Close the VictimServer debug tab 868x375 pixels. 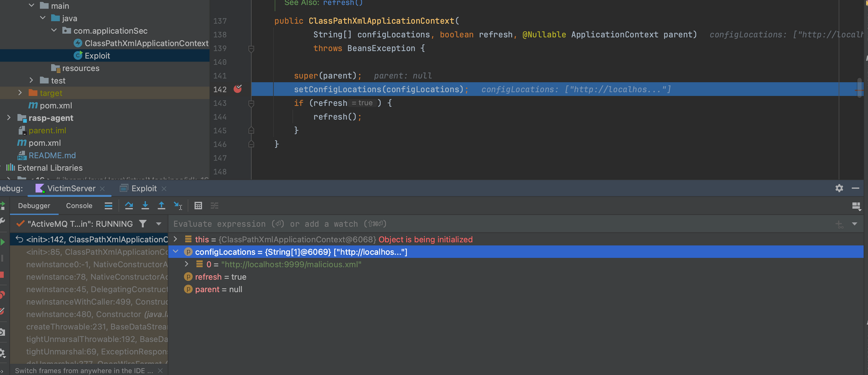[x=102, y=189]
